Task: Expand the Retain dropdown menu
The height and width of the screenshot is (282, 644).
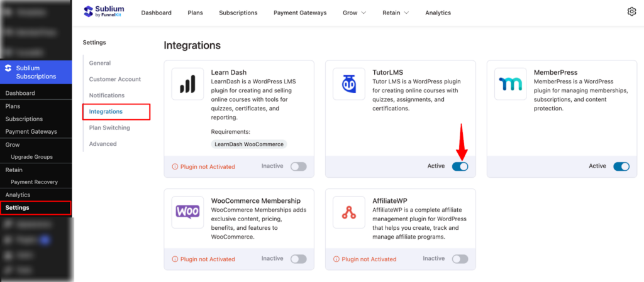Action: click(396, 13)
